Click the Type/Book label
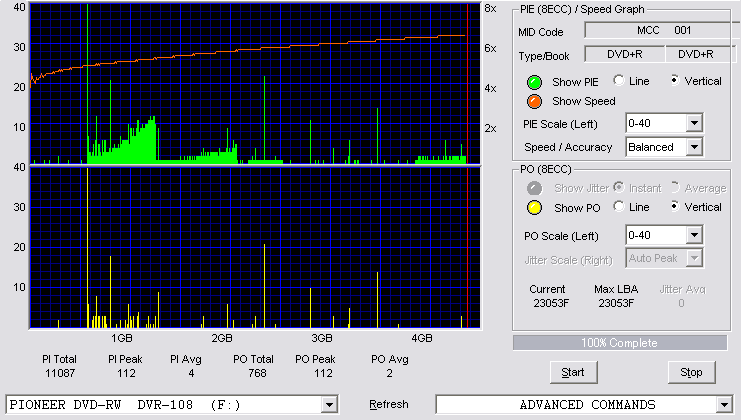Viewport: 742px width, 420px height. coord(544,56)
